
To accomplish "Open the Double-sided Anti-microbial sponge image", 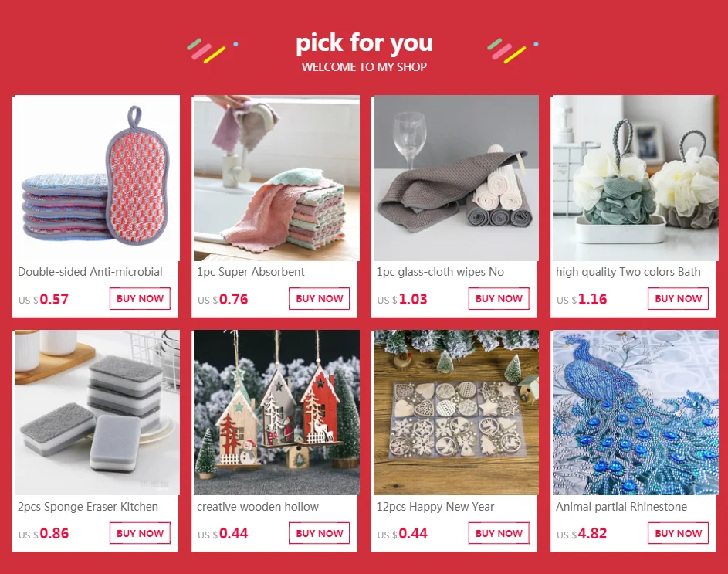I will [x=96, y=178].
